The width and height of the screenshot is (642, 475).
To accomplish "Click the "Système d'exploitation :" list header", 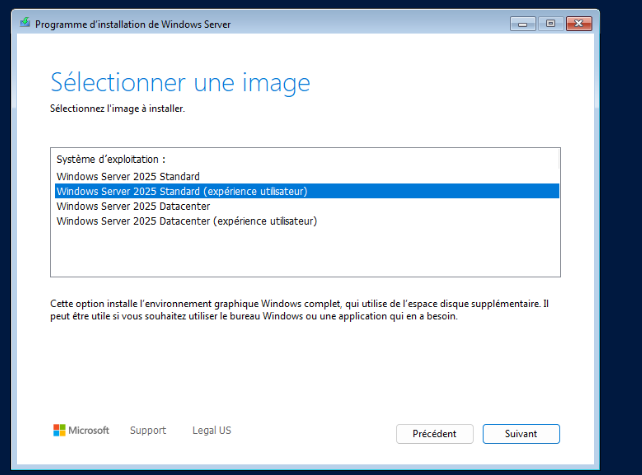I will pos(111,160).
